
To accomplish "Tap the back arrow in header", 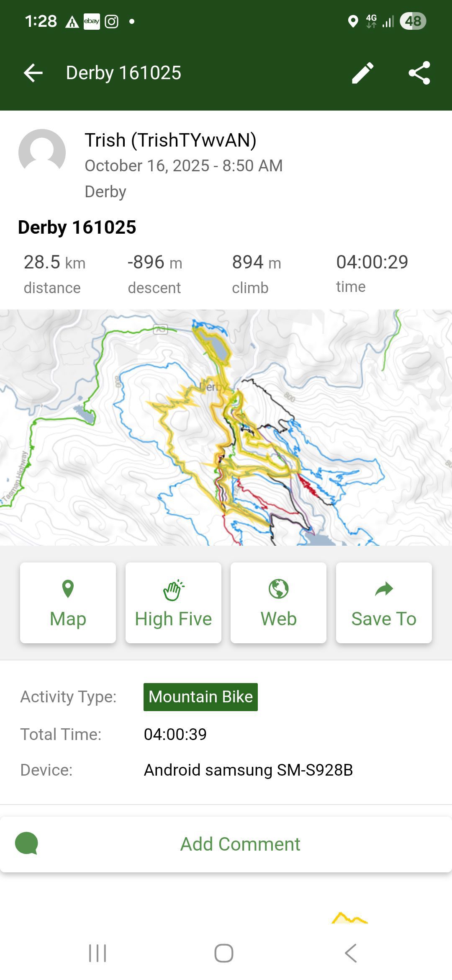I will coord(33,73).
